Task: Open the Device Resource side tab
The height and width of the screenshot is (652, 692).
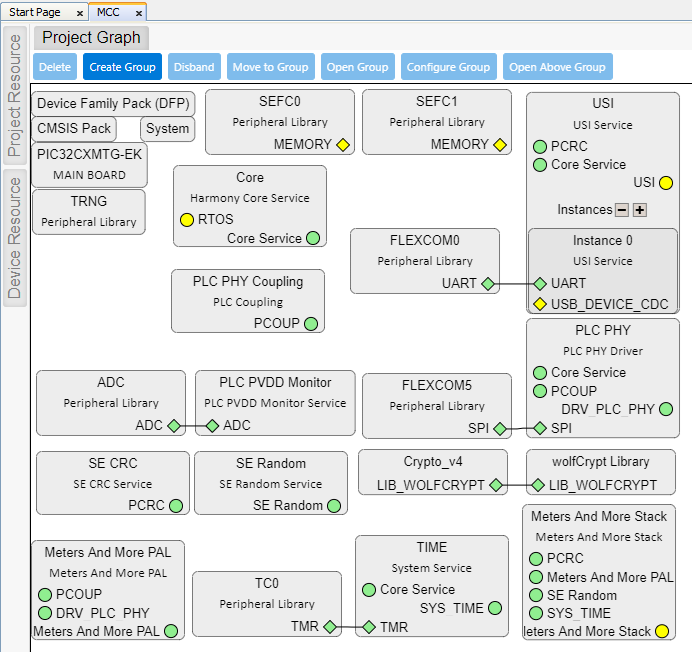Action: [x=15, y=237]
